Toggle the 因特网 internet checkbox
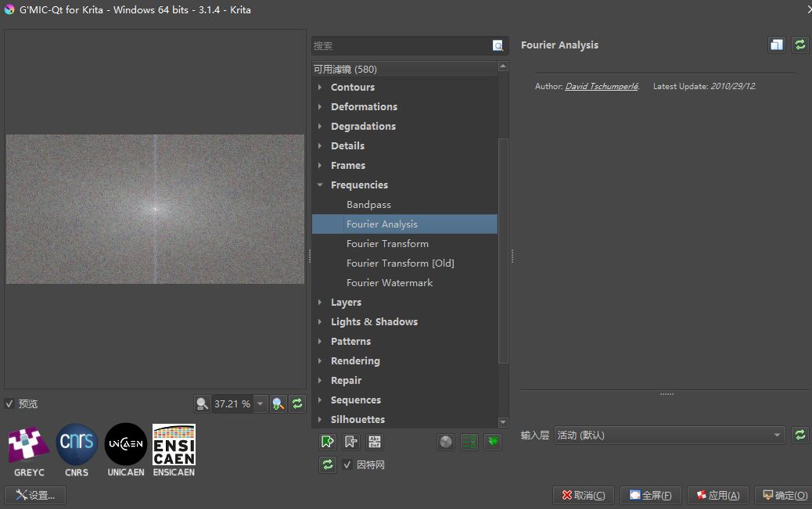 tap(347, 465)
